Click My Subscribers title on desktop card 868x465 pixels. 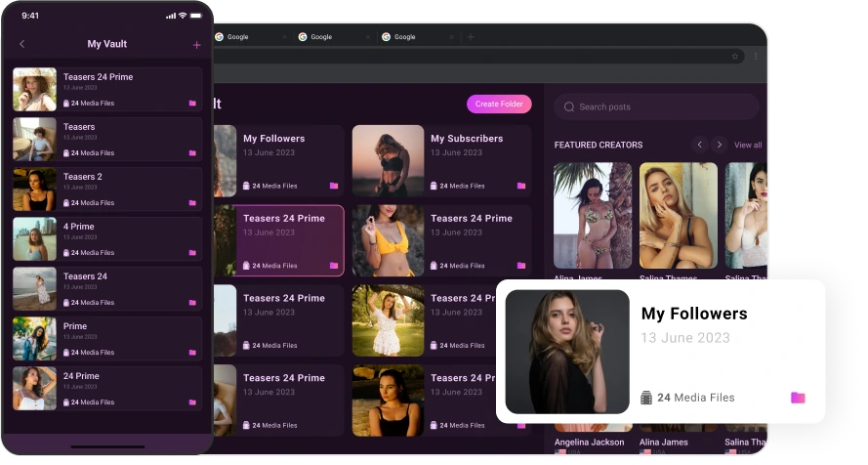pos(467,139)
